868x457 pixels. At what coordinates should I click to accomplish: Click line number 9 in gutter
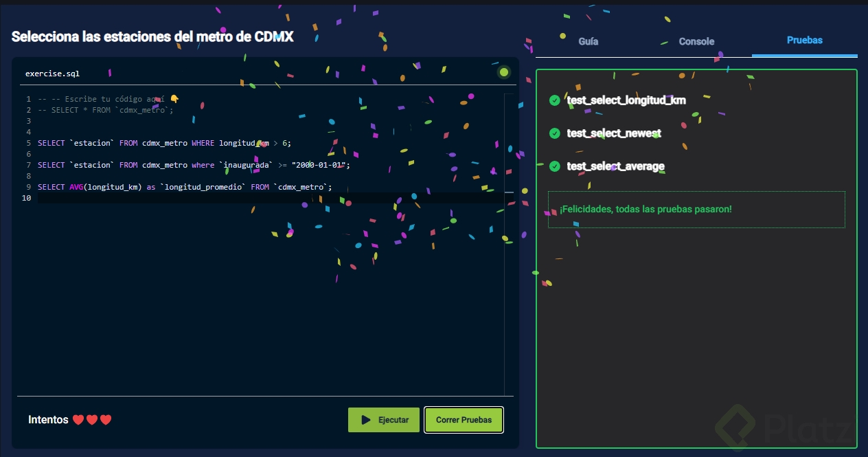(29, 187)
